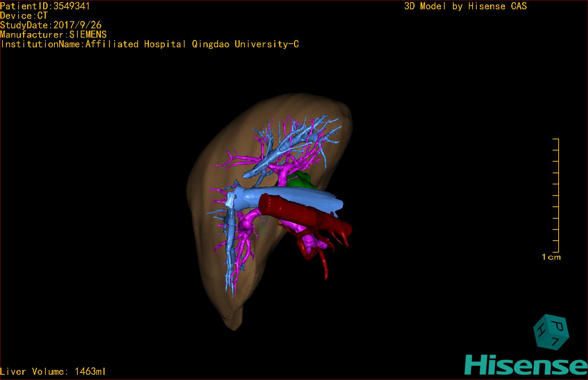The width and height of the screenshot is (588, 380).
Task: Click the orientation cube in the corner
Action: [x=551, y=332]
